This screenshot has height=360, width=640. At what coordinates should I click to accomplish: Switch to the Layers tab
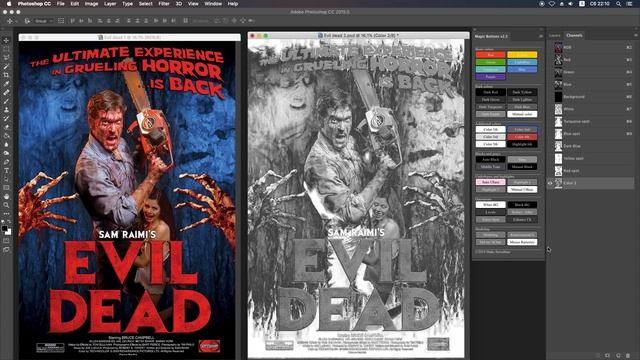coord(555,36)
